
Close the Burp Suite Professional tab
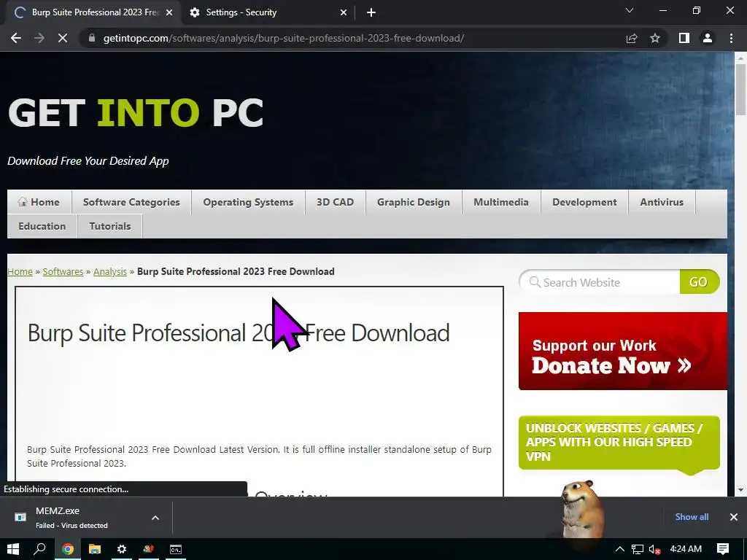point(169,12)
